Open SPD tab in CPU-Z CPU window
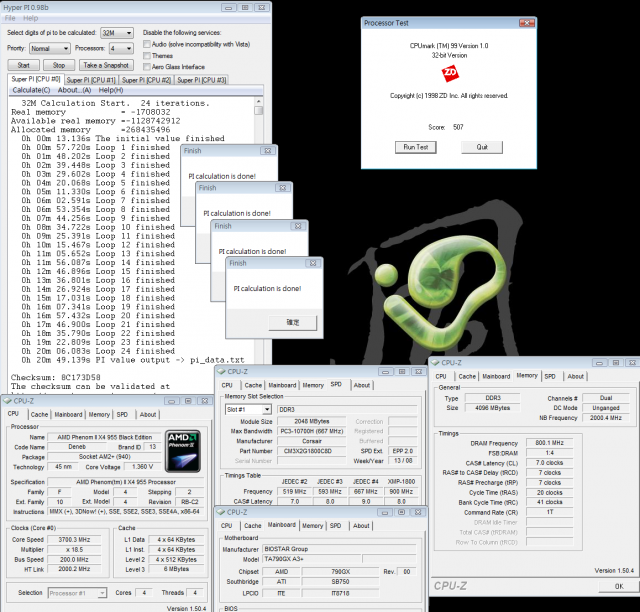 coord(122,414)
